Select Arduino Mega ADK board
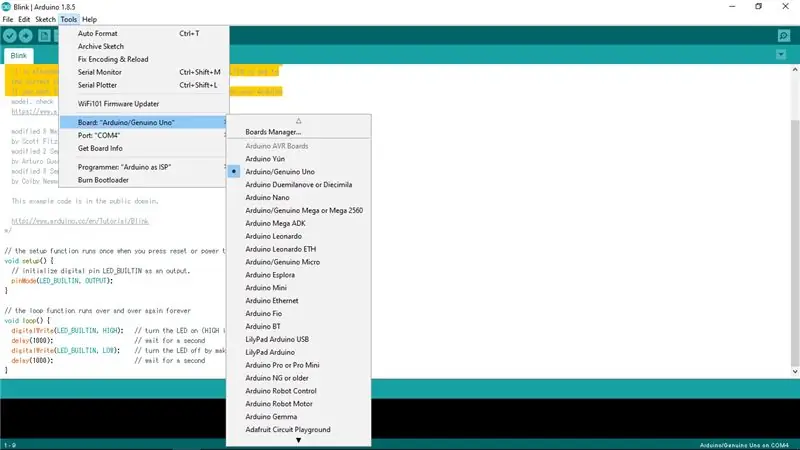 click(298, 223)
